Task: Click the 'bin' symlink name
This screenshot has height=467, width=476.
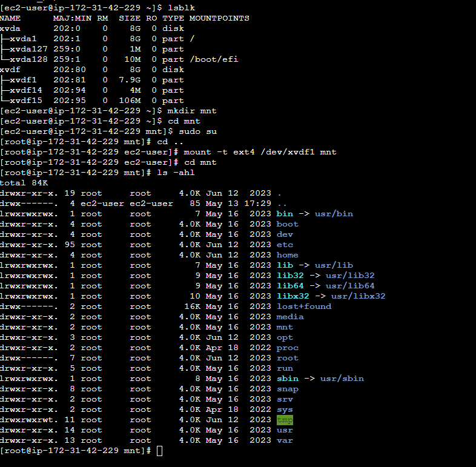Action: point(285,214)
